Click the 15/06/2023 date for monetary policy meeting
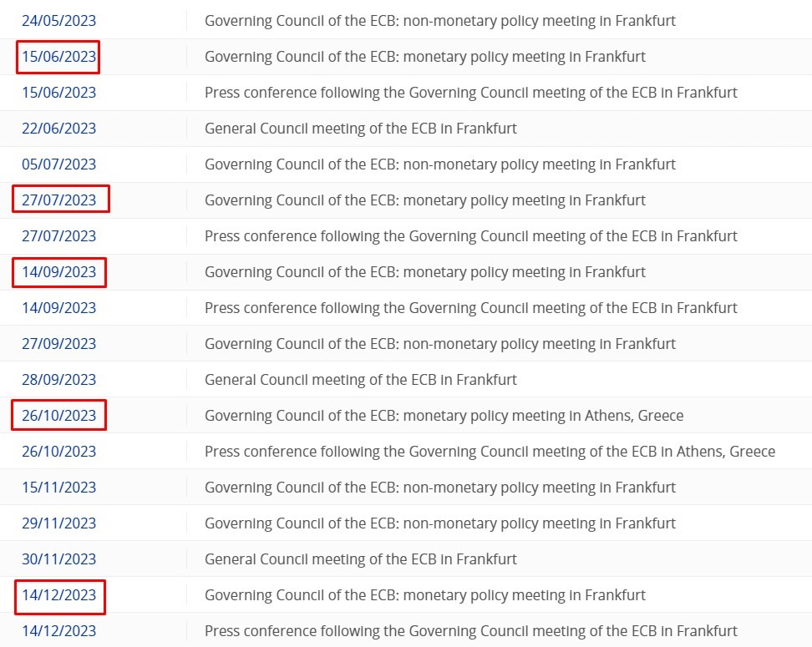Image resolution: width=812 pixels, height=647 pixels. [58, 57]
